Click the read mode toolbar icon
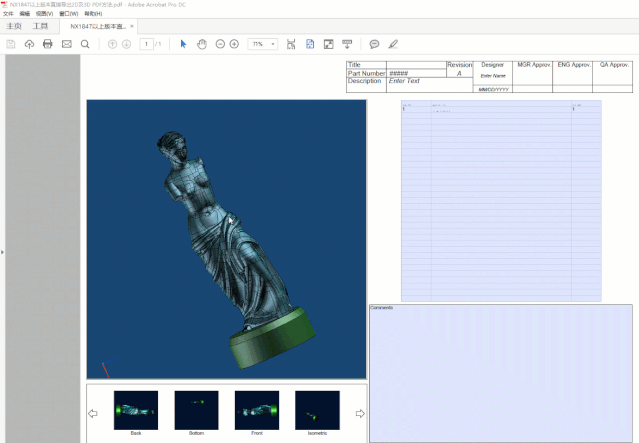The height and width of the screenshot is (443, 639). click(x=347, y=44)
